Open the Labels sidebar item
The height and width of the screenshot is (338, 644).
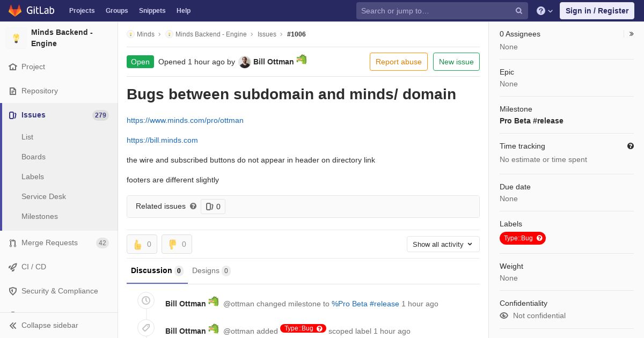33,177
